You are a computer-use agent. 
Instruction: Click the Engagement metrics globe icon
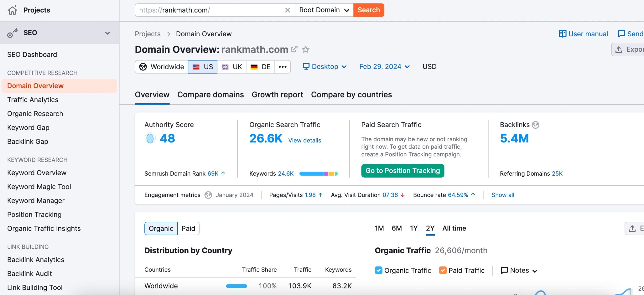tap(208, 195)
